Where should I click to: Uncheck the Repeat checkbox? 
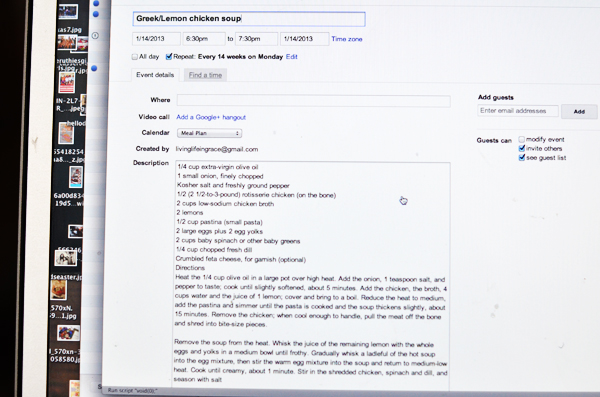point(169,57)
